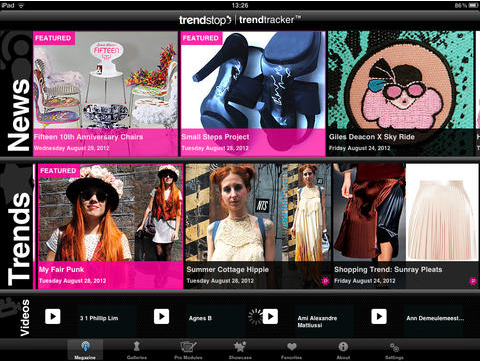Click the 'Fifteen 10th Anniversary Chairs' title

88,137
